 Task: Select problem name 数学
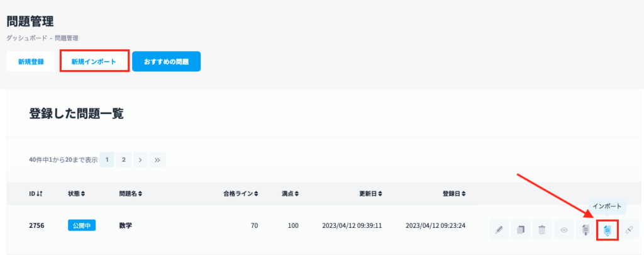[x=126, y=225]
